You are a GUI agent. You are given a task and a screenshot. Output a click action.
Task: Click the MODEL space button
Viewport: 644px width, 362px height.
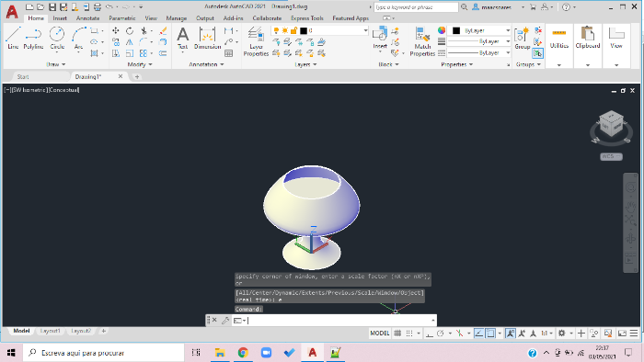pyautogui.click(x=379, y=334)
